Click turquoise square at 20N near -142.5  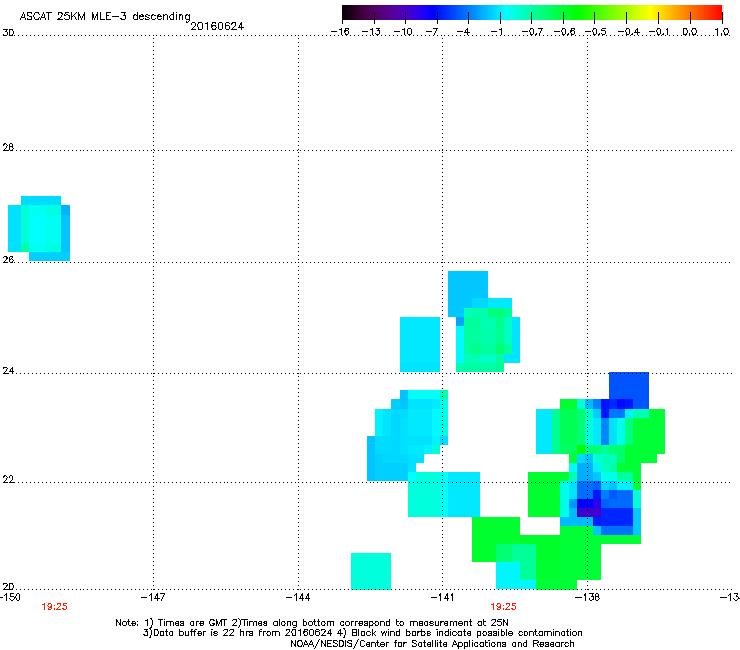point(371,571)
